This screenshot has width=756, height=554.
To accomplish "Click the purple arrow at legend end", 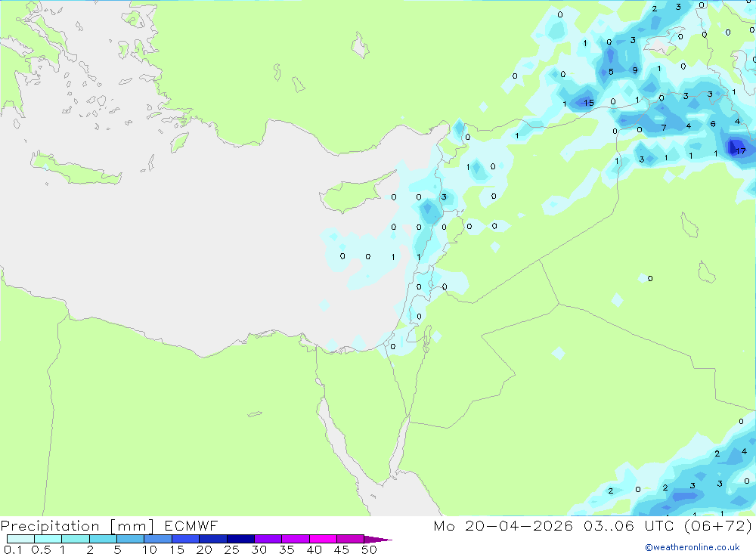I will click(378, 539).
